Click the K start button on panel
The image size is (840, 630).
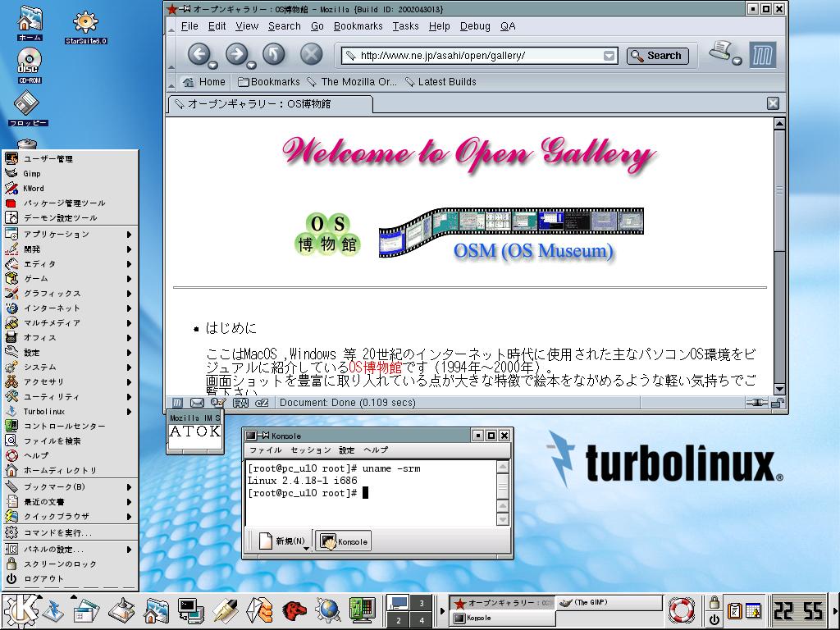coord(21,610)
